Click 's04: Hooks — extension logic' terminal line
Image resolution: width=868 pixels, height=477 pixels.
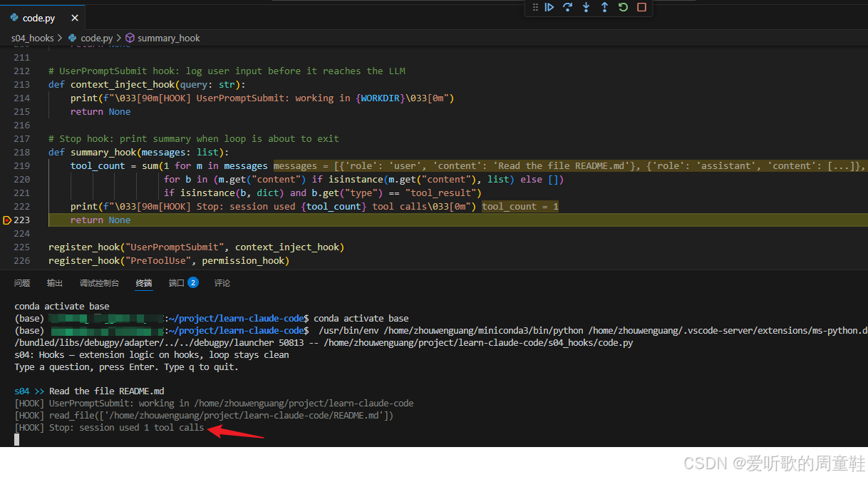tap(152, 354)
